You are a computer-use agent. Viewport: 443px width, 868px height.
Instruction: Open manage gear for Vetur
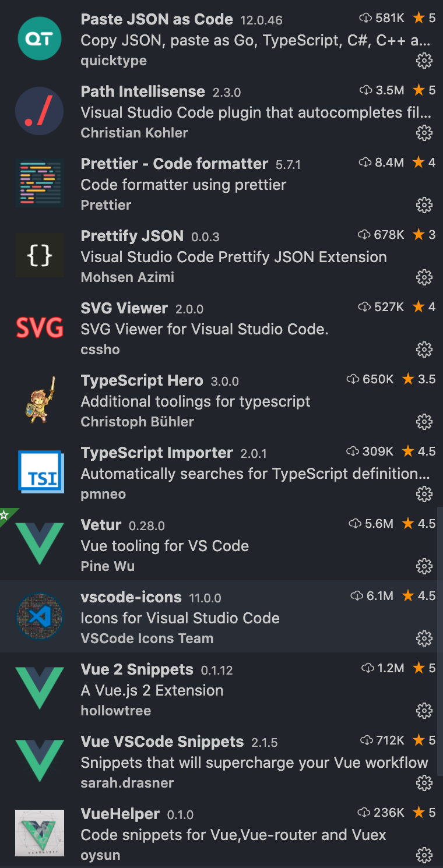pos(424,566)
